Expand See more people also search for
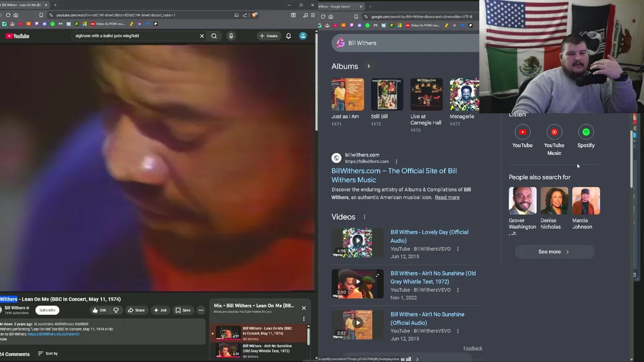Viewport: 644px width, 362px height. pyautogui.click(x=553, y=252)
